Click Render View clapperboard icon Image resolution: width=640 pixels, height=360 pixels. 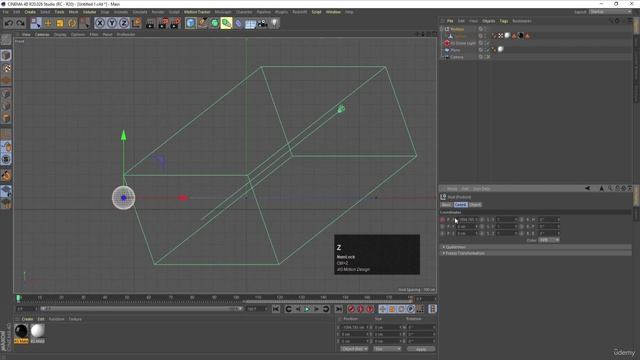coord(150,24)
